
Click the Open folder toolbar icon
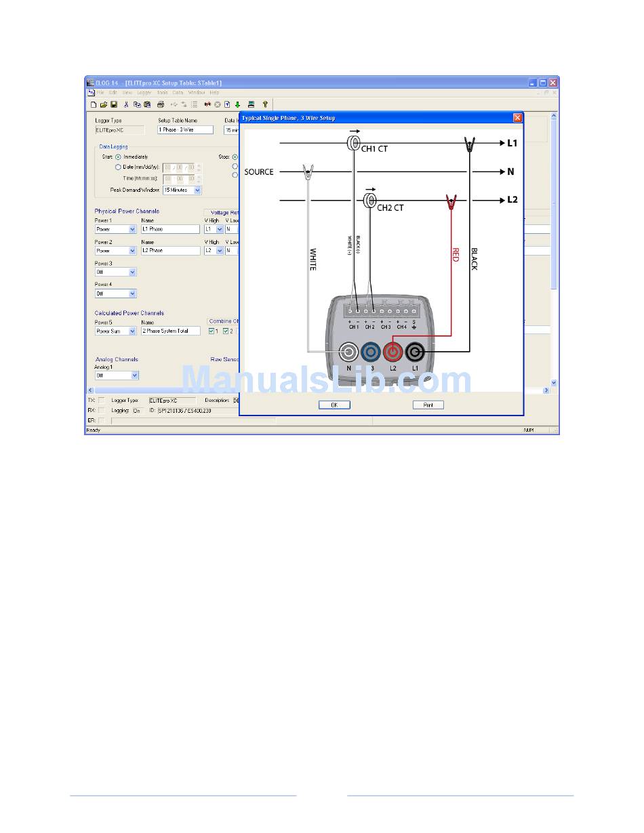(x=104, y=104)
